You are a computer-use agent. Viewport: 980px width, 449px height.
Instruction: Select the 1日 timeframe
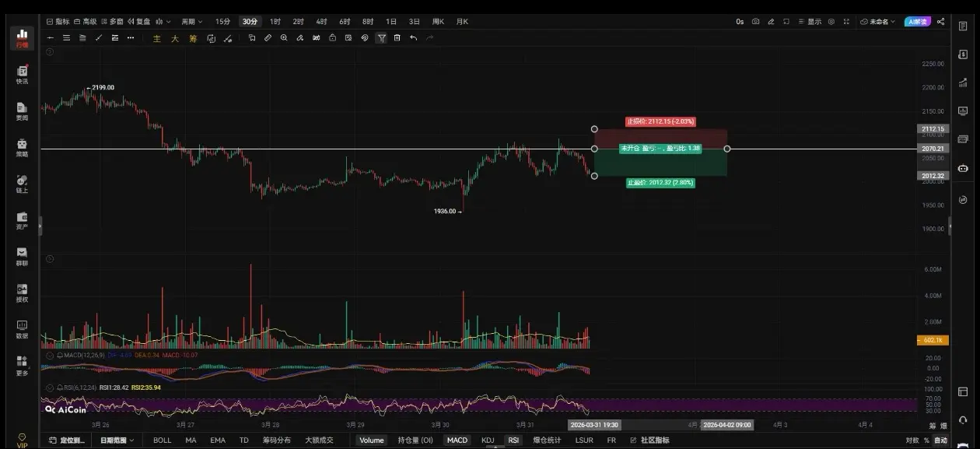[390, 22]
